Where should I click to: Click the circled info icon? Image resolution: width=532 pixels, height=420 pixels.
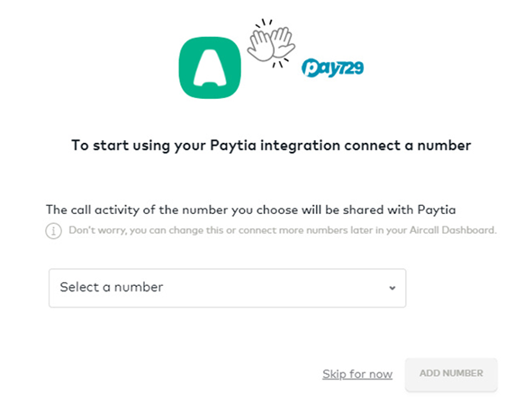(54, 231)
